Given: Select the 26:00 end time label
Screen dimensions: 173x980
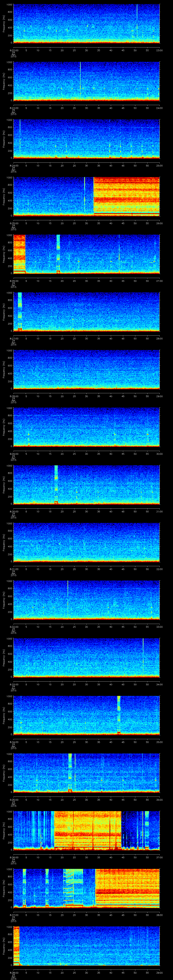Looking at the screenshot, I should click(x=160, y=223).
